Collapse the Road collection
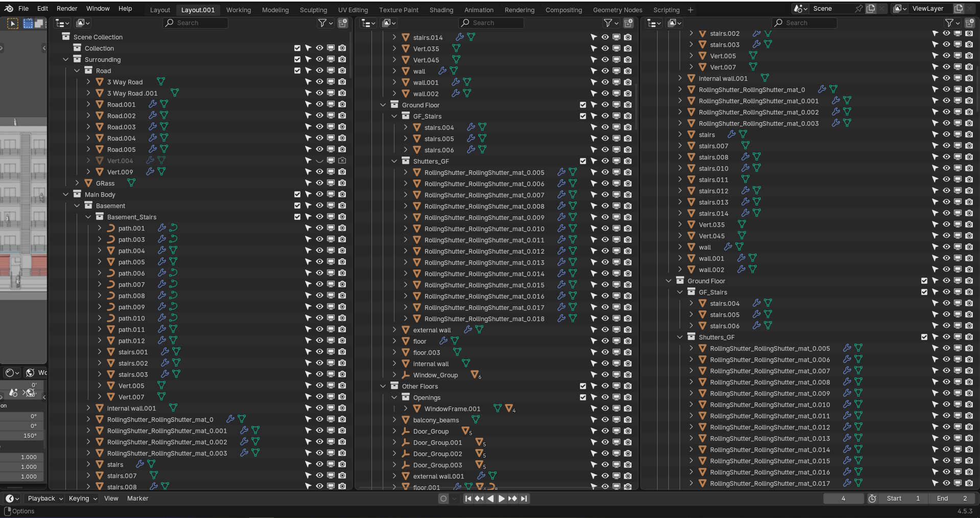Image resolution: width=980 pixels, height=518 pixels. coord(77,71)
